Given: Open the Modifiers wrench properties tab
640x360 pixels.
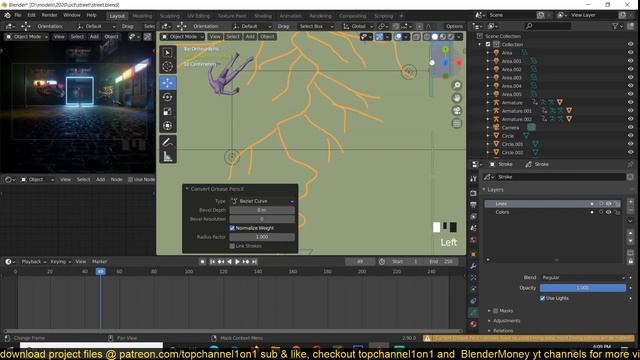Looking at the screenshot, I should point(473,266).
